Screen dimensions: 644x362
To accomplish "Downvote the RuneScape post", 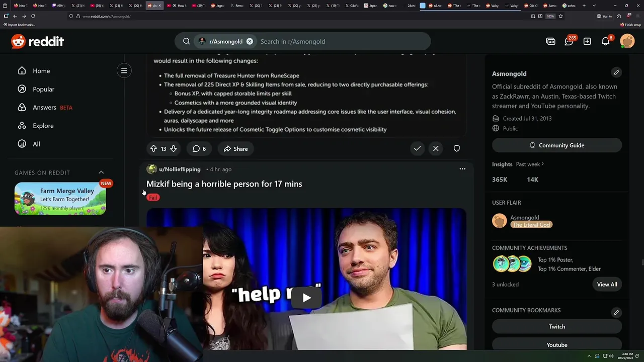I will pyautogui.click(x=173, y=148).
